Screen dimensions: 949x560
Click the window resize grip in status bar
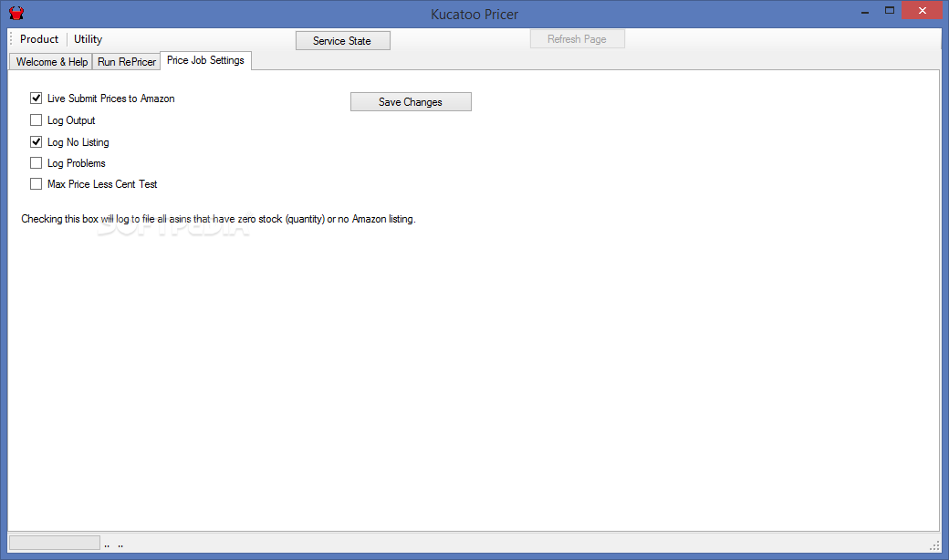934,545
